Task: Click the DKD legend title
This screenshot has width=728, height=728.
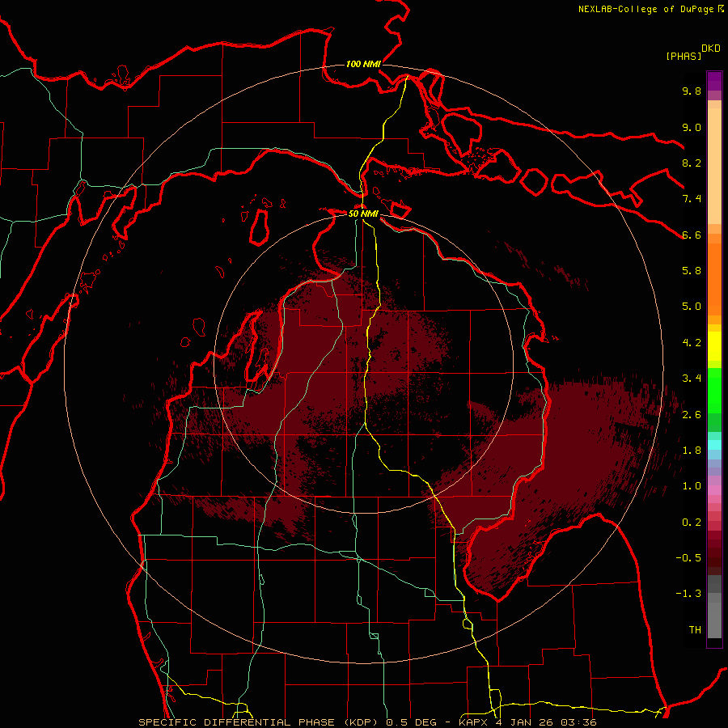Action: click(711, 49)
